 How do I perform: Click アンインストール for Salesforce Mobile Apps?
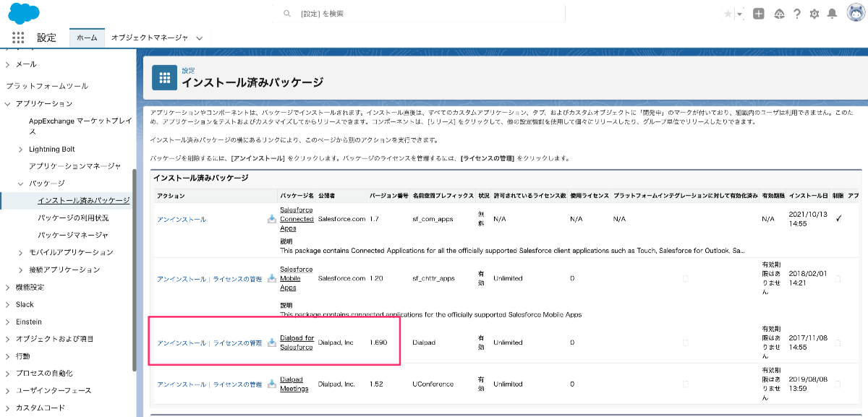pyautogui.click(x=182, y=278)
